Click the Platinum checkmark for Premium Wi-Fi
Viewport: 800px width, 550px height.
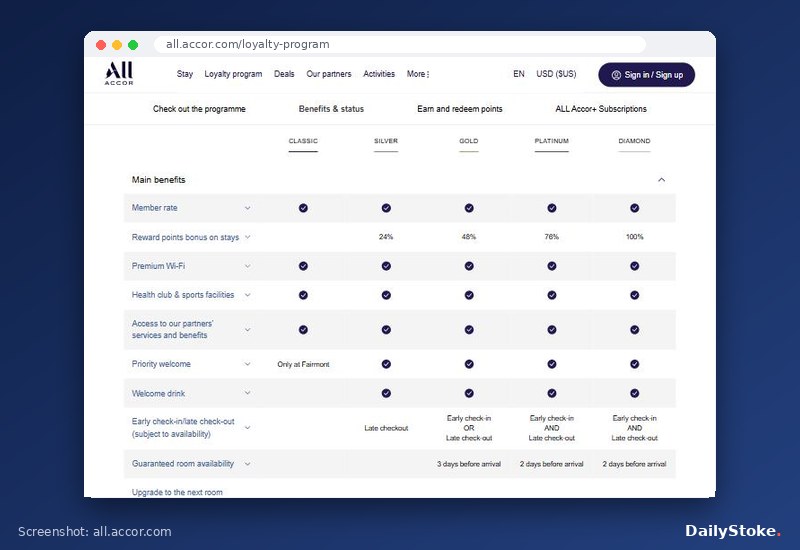tap(552, 266)
